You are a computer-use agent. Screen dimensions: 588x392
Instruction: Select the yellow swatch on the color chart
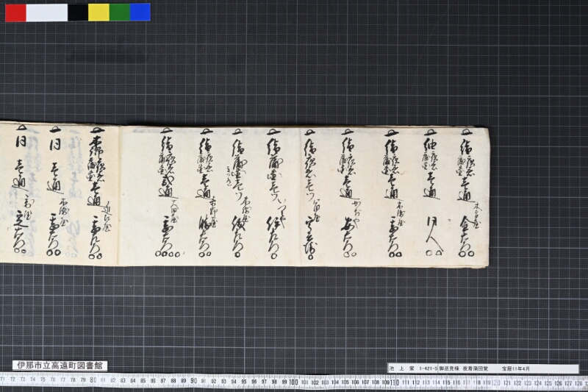point(99,13)
